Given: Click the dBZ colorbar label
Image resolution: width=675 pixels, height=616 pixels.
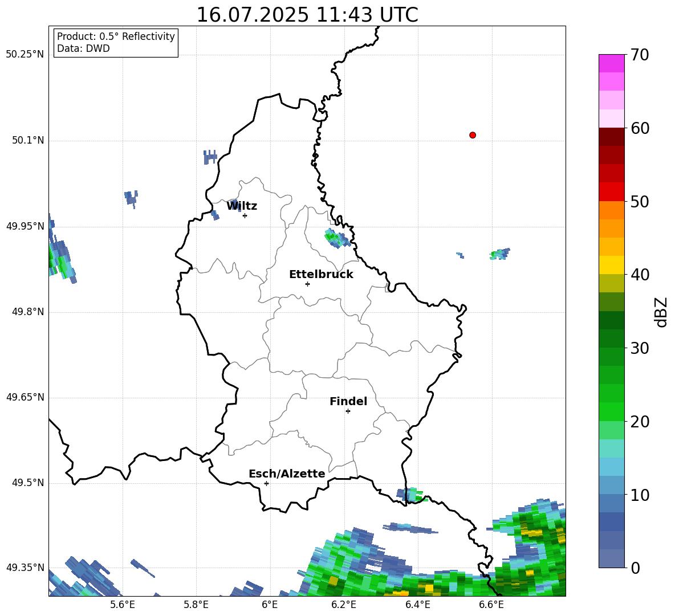Looking at the screenshot, I should [661, 312].
